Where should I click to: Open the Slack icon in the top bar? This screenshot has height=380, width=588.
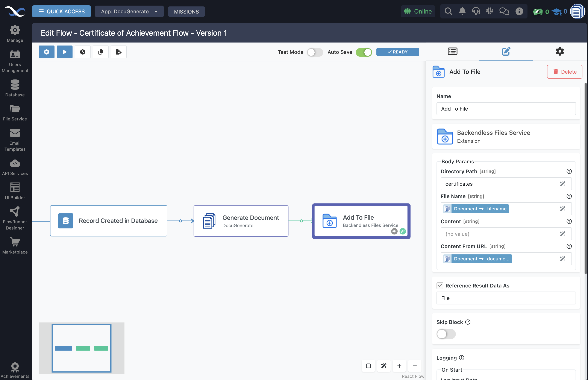point(490,11)
